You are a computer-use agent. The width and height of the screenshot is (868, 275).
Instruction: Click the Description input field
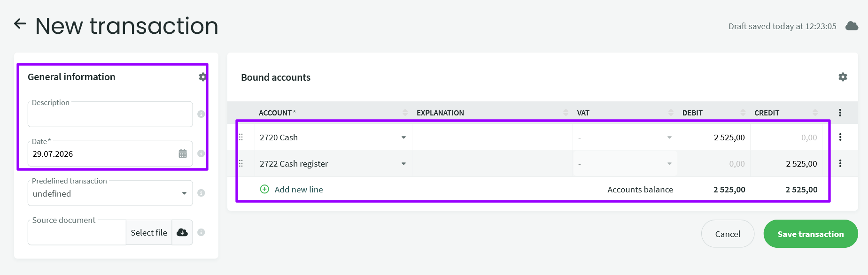110,114
